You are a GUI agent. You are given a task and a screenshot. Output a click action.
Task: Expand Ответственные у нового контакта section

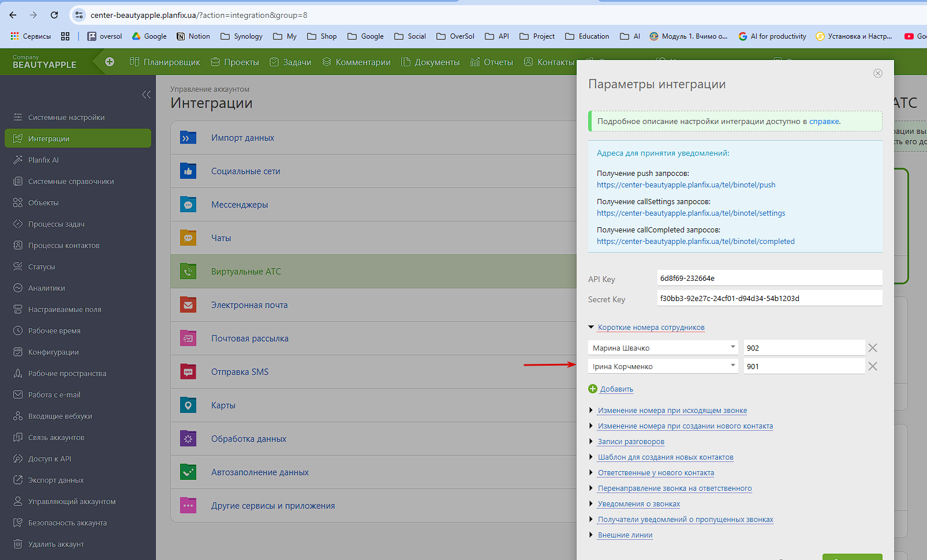click(656, 473)
